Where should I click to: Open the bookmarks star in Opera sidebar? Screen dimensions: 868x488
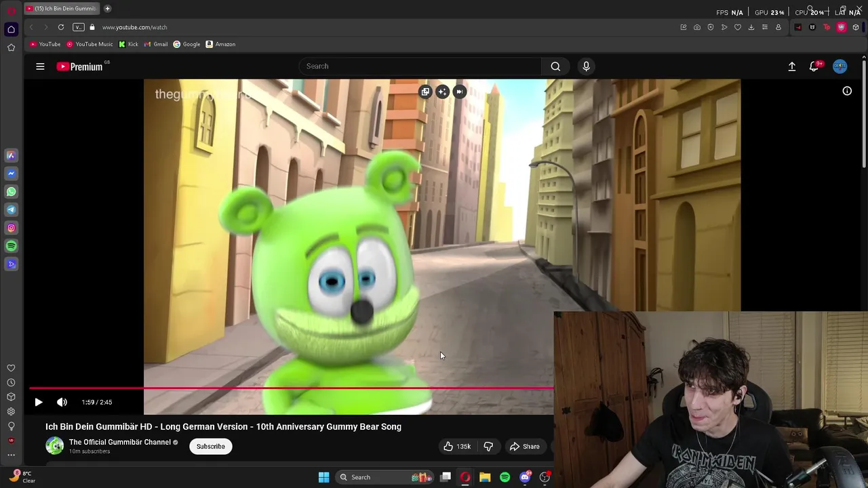11,47
